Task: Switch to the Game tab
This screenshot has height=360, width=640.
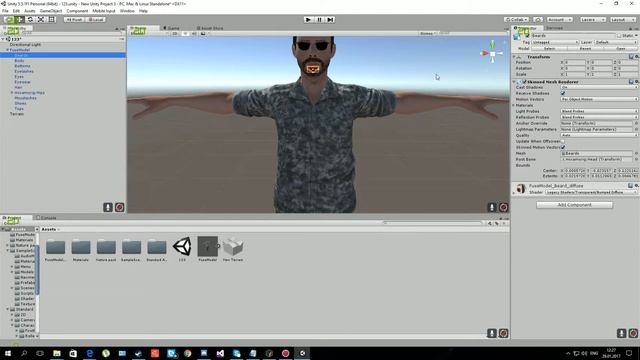Action: click(x=172, y=28)
